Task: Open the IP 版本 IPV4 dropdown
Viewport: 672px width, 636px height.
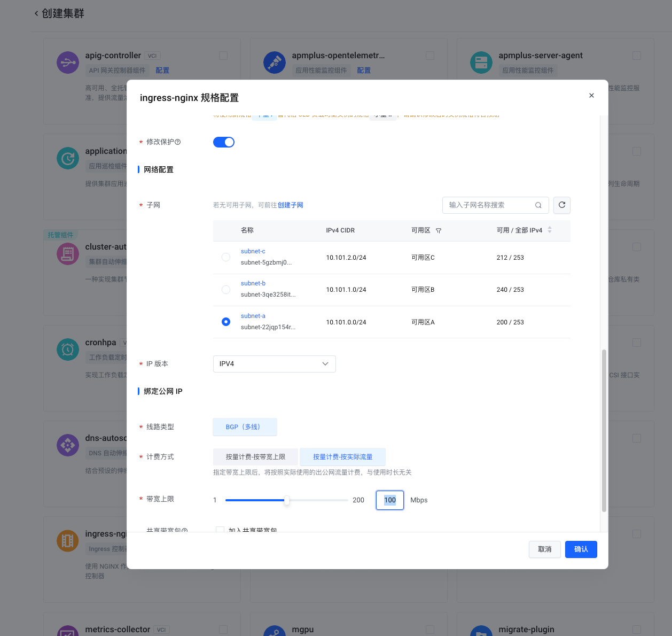Action: (x=274, y=364)
